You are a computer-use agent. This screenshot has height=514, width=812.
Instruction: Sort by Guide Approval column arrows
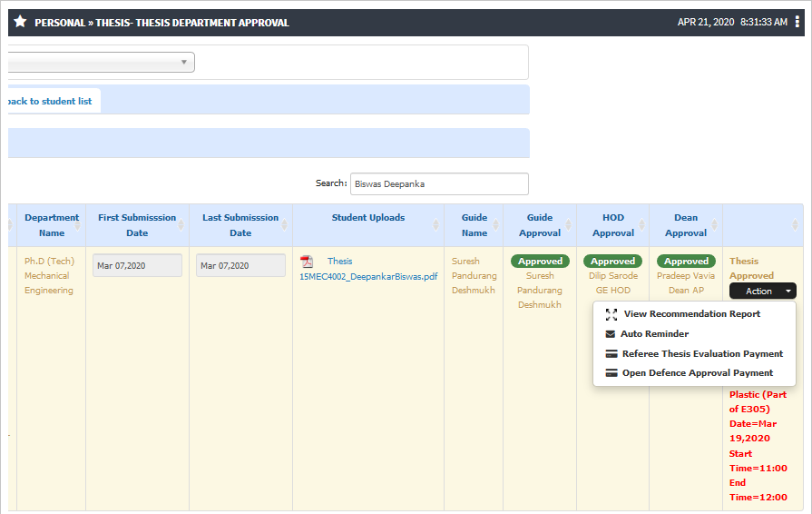(569, 225)
